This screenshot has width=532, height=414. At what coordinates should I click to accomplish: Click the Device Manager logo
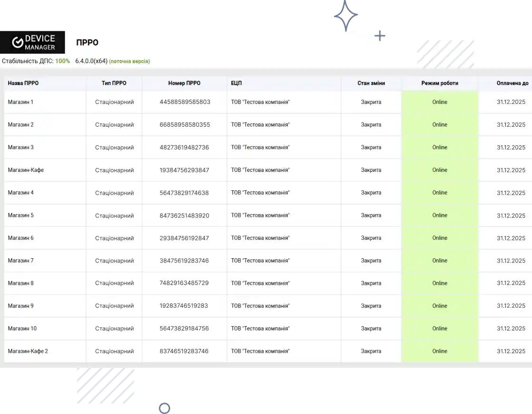pos(33,42)
